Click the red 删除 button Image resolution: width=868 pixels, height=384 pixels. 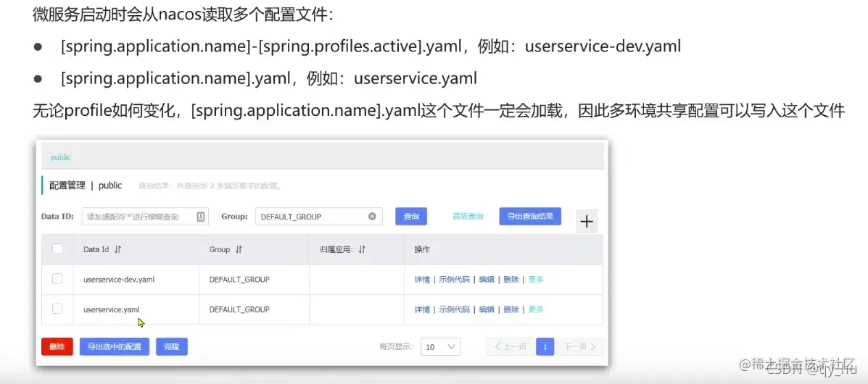[x=57, y=347]
